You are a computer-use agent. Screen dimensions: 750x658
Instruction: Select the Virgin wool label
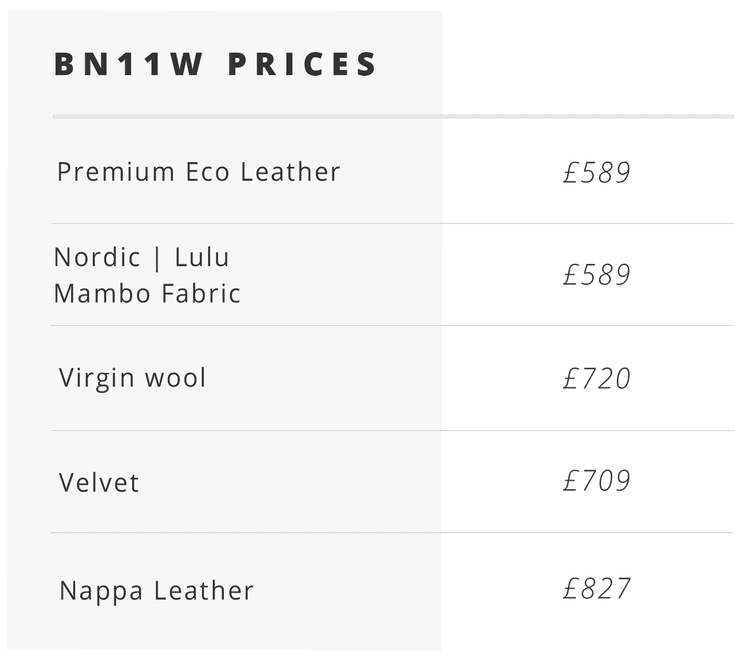[x=132, y=378]
